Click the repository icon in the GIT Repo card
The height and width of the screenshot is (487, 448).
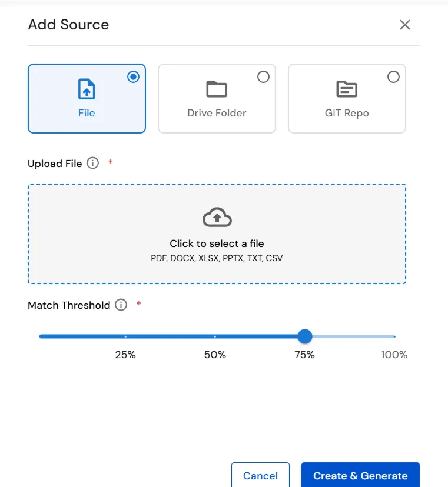coord(347,89)
